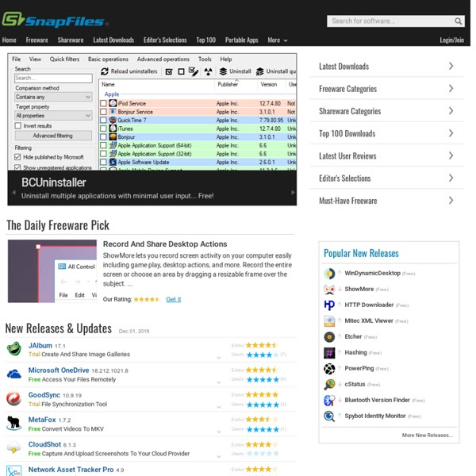Image resolution: width=476 pixels, height=476 pixels.
Task: Open HTTP Downloader in Popular New Releases
Action: click(x=369, y=305)
